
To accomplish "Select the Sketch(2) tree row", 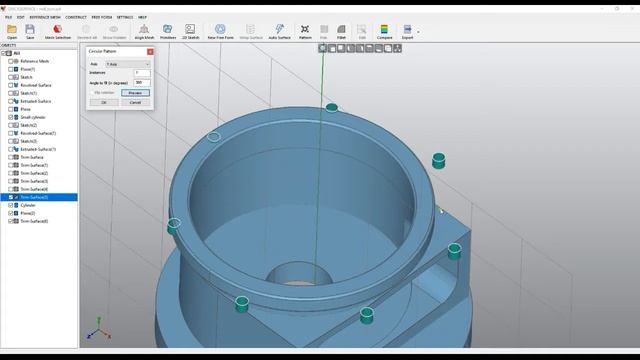I will click(x=39, y=125).
